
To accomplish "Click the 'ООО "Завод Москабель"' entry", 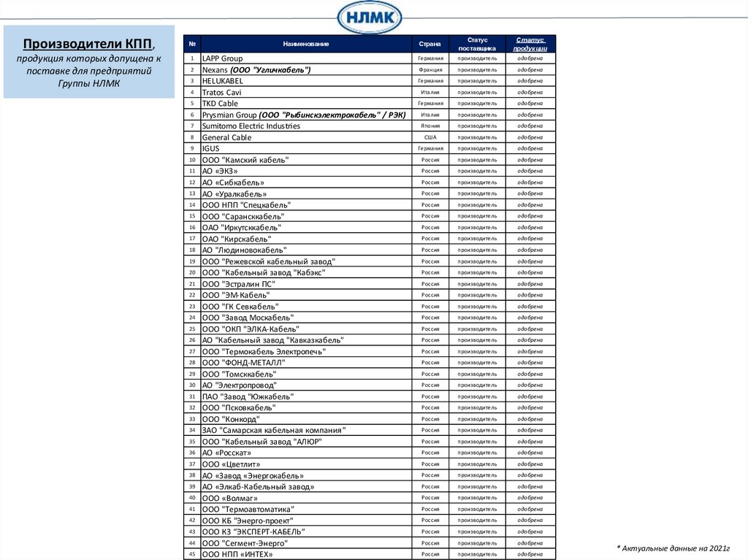I will (248, 318).
